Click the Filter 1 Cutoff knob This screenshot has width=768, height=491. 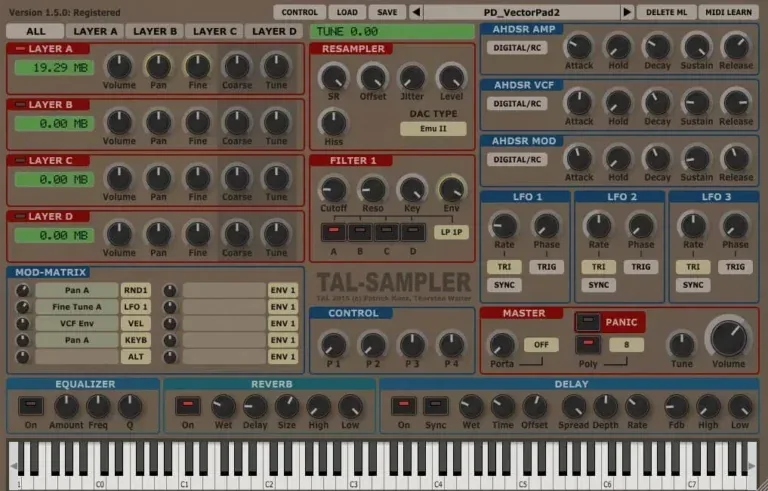(x=334, y=189)
